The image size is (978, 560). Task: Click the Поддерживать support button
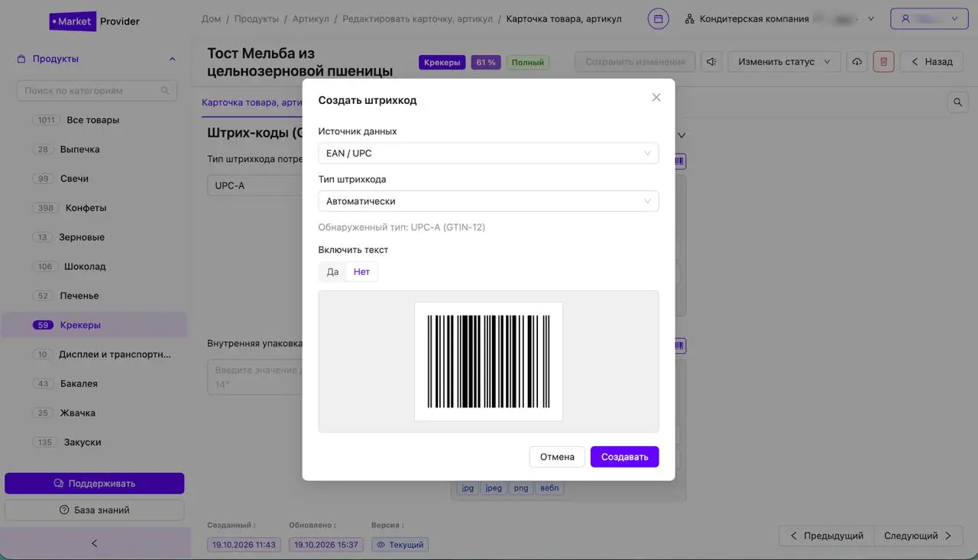tap(94, 484)
